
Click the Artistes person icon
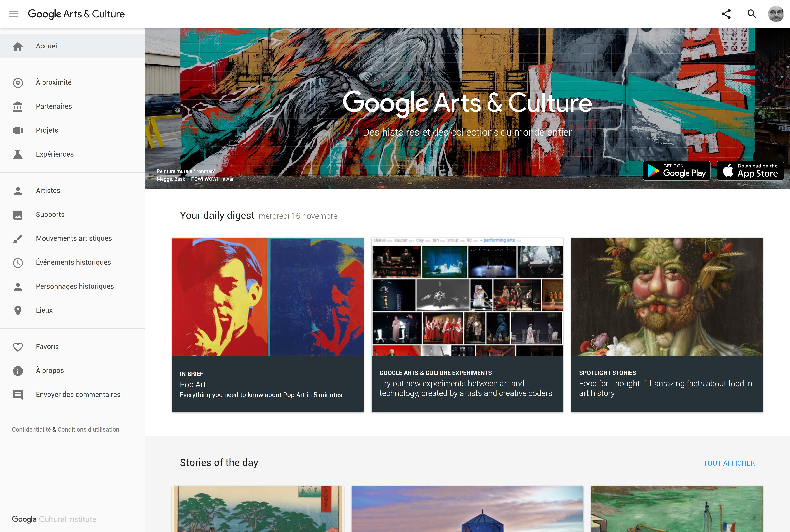click(x=18, y=191)
